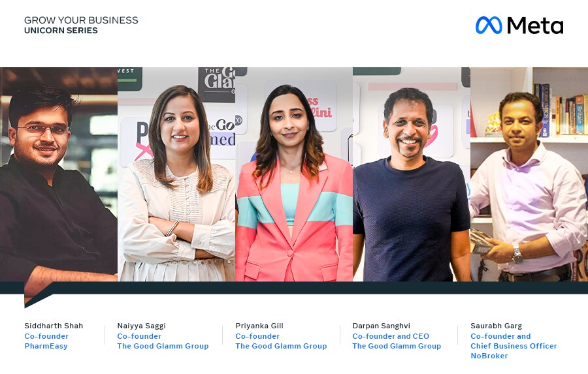This screenshot has width=588, height=374.
Task: Click the Grow Your Business heading
Action: (81, 20)
